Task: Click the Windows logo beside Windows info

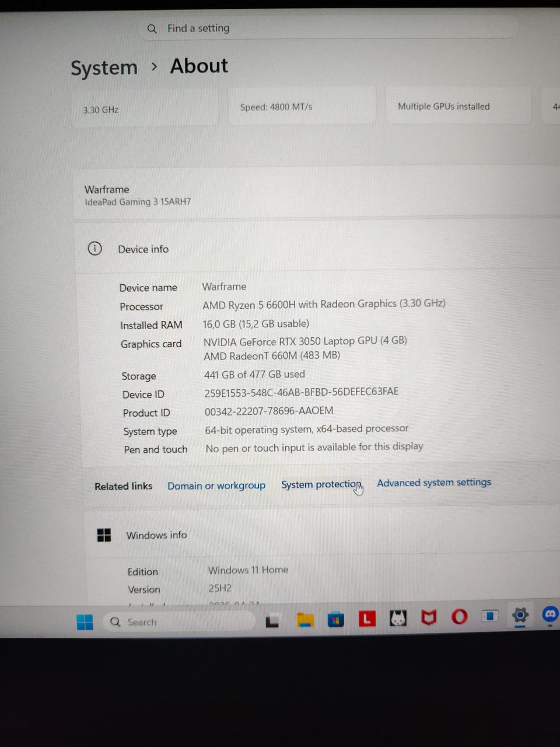Action: pyautogui.click(x=104, y=535)
